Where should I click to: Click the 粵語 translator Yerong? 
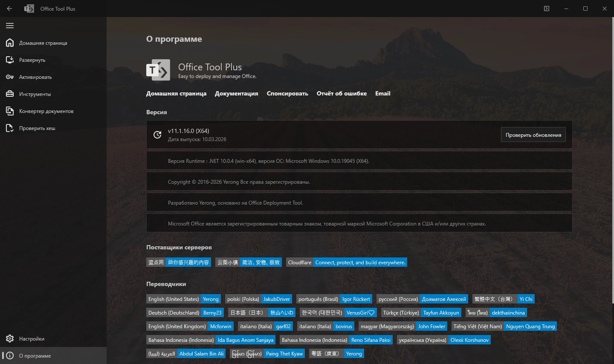354,353
